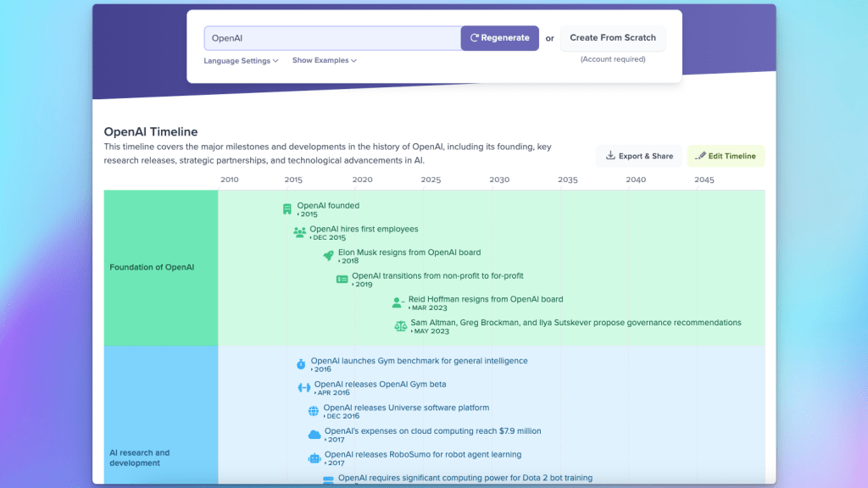Expand the Language Settings dropdown
Screen dimensions: 868x488
[241, 61]
